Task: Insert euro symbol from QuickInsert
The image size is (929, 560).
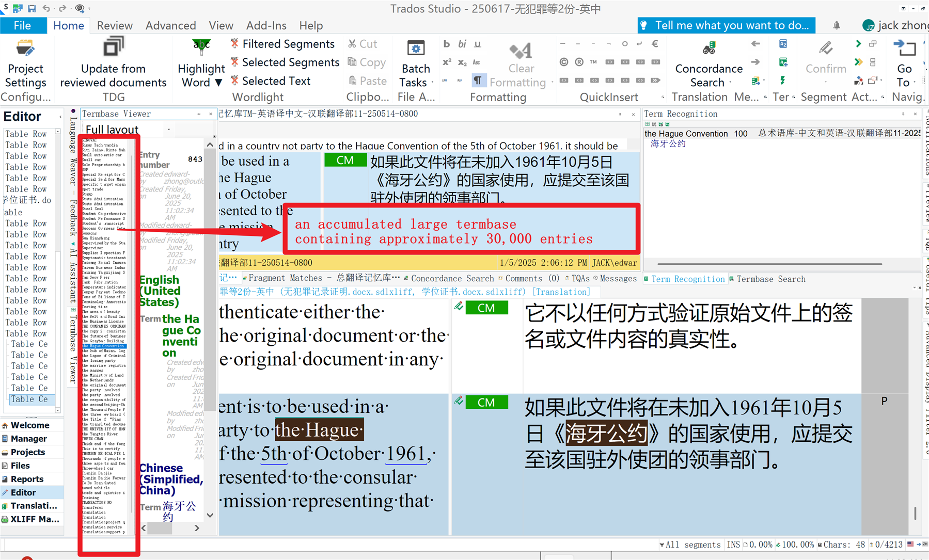Action: coord(655,44)
